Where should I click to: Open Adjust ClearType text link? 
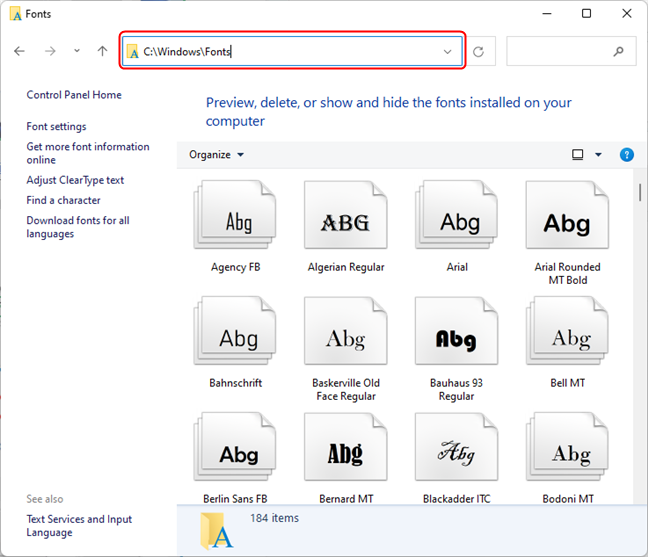[x=75, y=180]
